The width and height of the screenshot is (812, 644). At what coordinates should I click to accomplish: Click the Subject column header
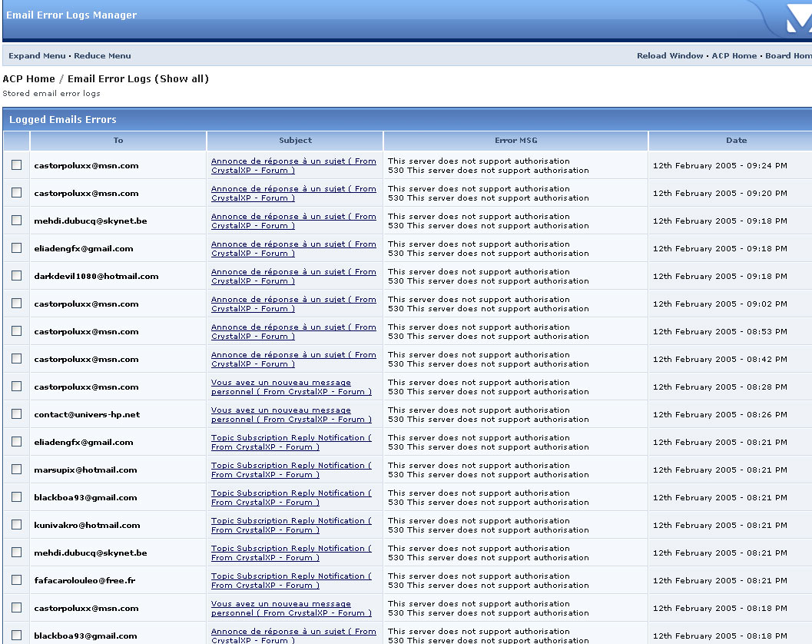pyautogui.click(x=295, y=141)
